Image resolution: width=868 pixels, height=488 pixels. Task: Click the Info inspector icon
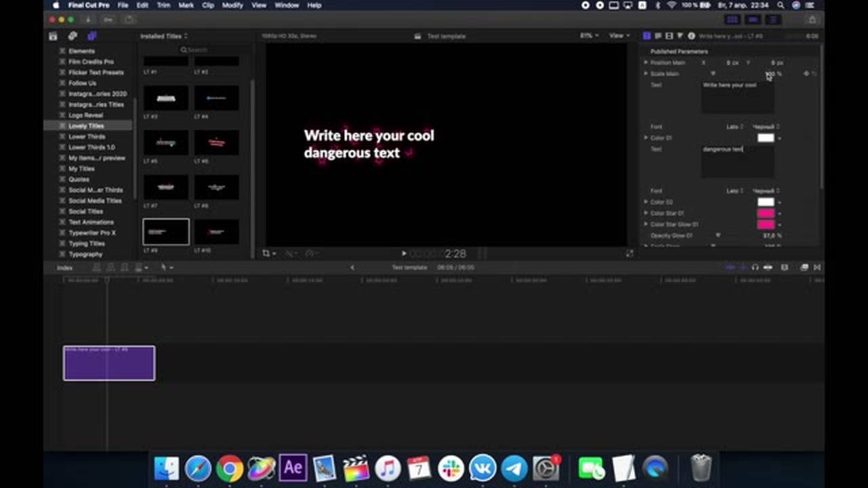pyautogui.click(x=691, y=36)
